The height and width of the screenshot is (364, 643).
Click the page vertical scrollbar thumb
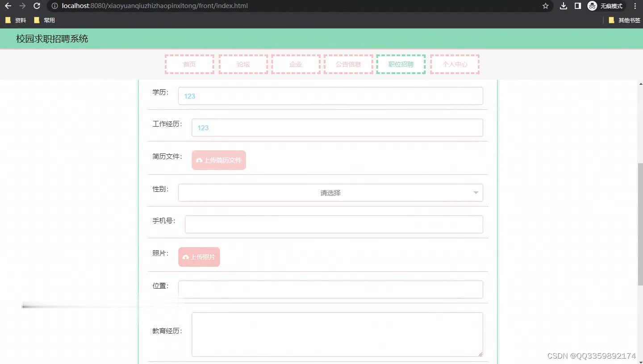coord(640,224)
